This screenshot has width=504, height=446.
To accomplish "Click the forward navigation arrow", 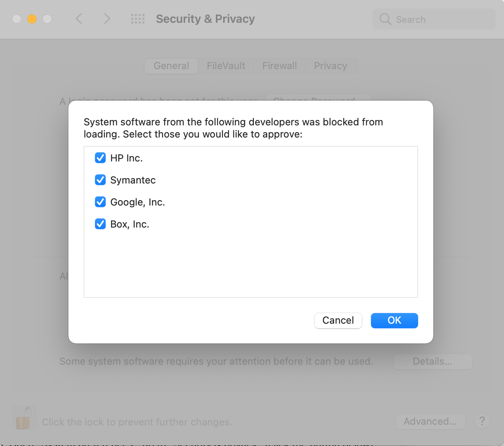I will coord(107,19).
